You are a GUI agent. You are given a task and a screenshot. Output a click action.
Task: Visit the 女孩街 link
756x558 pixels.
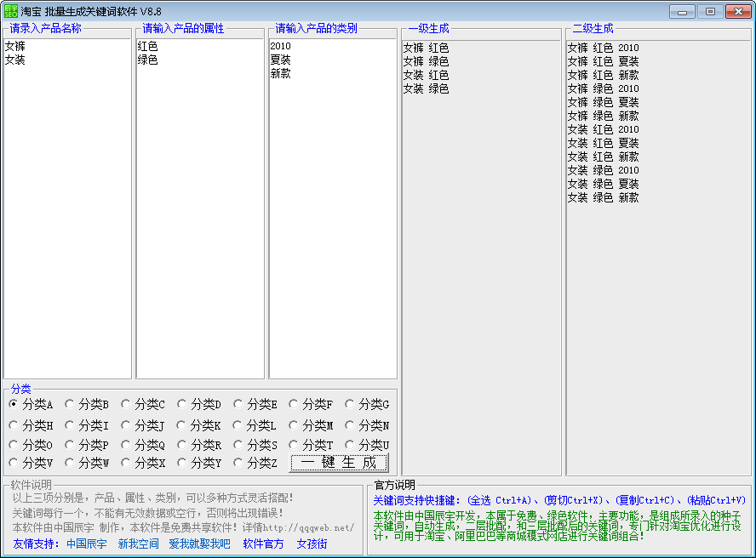point(312,544)
